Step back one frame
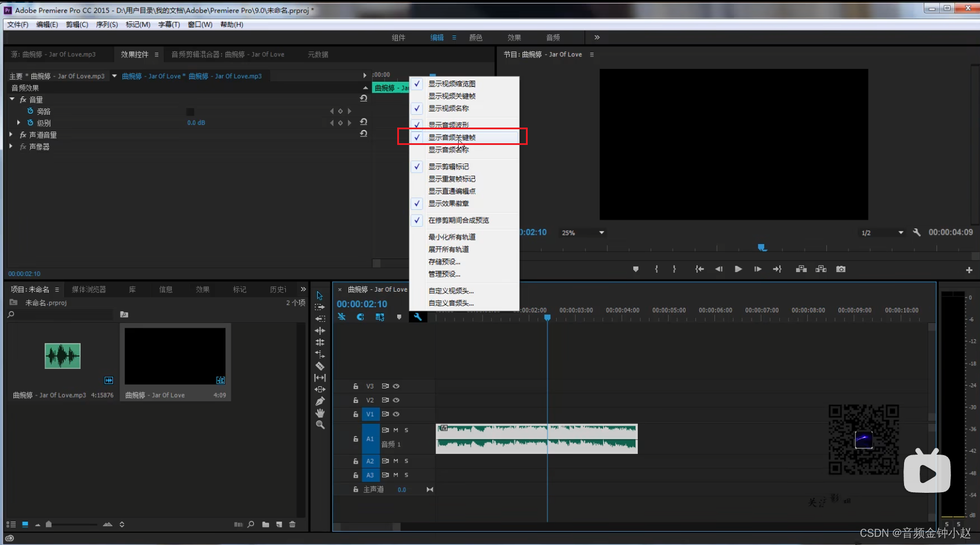 (x=718, y=269)
